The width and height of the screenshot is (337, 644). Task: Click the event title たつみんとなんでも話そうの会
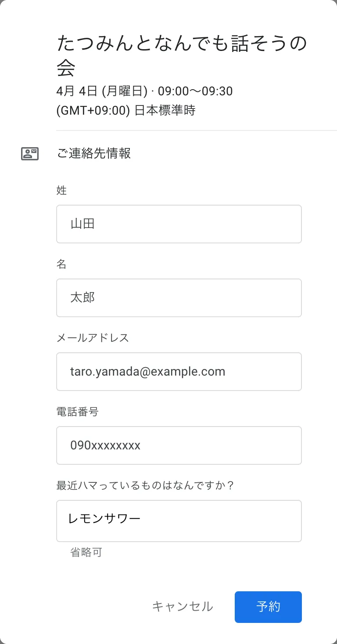click(181, 55)
